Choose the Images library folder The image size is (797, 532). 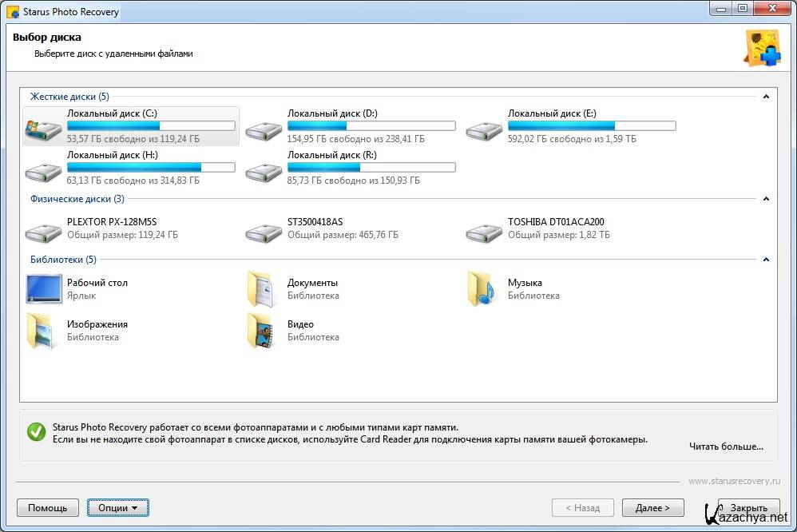(44, 331)
